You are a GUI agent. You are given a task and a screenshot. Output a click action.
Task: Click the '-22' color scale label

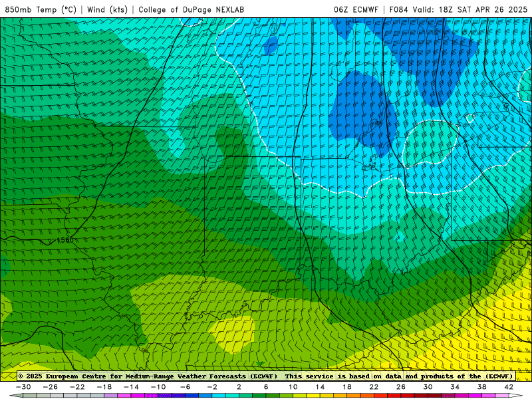(x=77, y=387)
